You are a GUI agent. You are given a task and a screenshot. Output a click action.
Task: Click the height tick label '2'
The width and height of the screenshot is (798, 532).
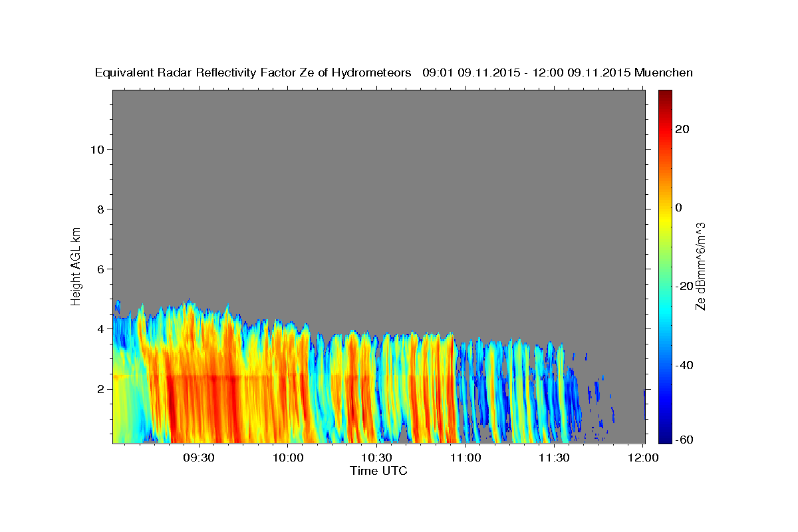(100, 388)
